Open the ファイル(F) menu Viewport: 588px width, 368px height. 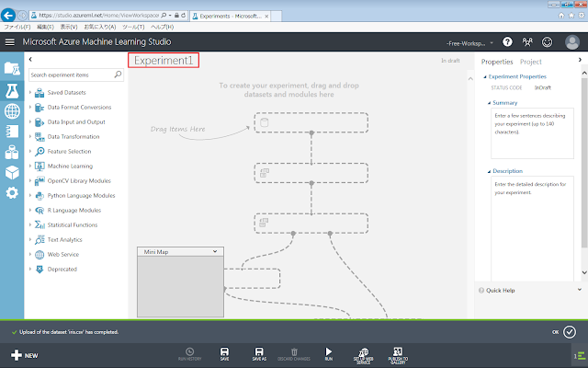(17, 27)
